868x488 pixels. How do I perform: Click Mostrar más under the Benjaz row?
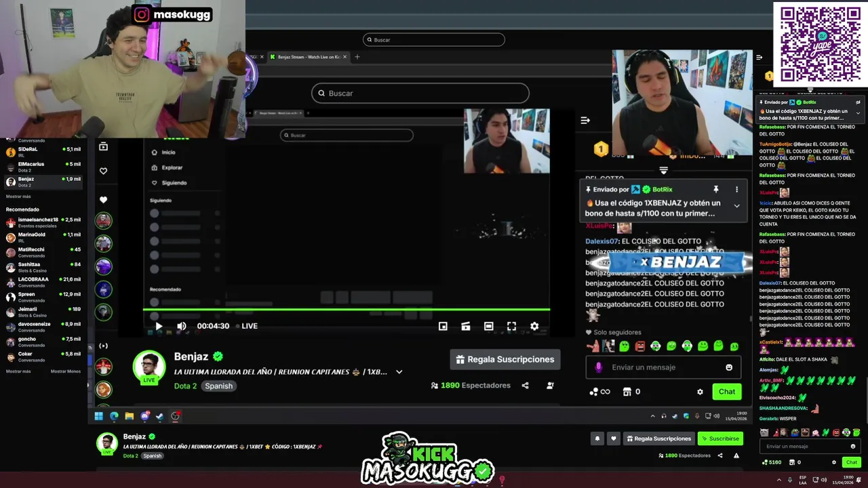point(18,197)
